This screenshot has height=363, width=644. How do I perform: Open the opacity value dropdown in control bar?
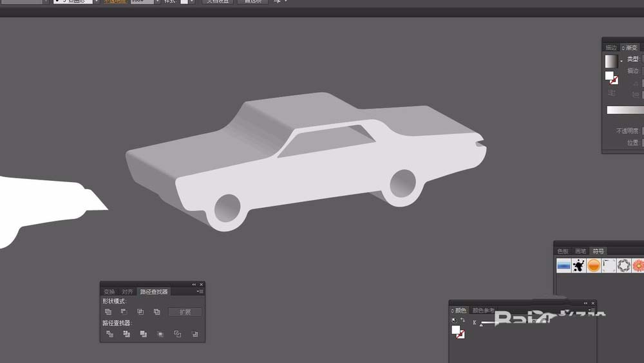point(157,2)
